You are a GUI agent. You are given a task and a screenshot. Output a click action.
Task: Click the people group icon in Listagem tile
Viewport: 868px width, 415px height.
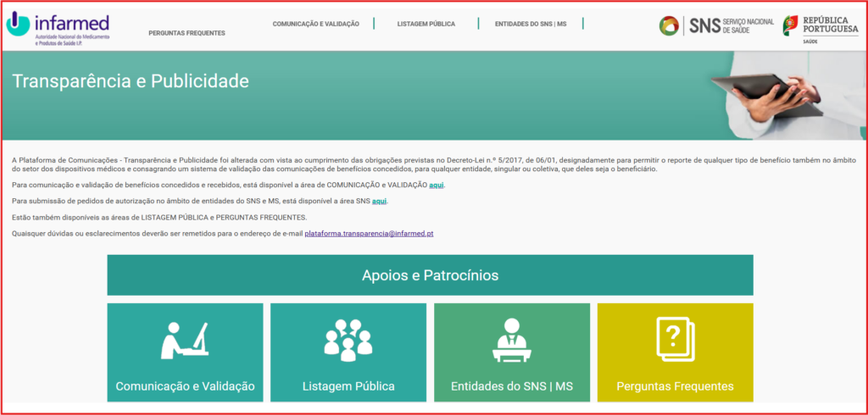pos(348,340)
